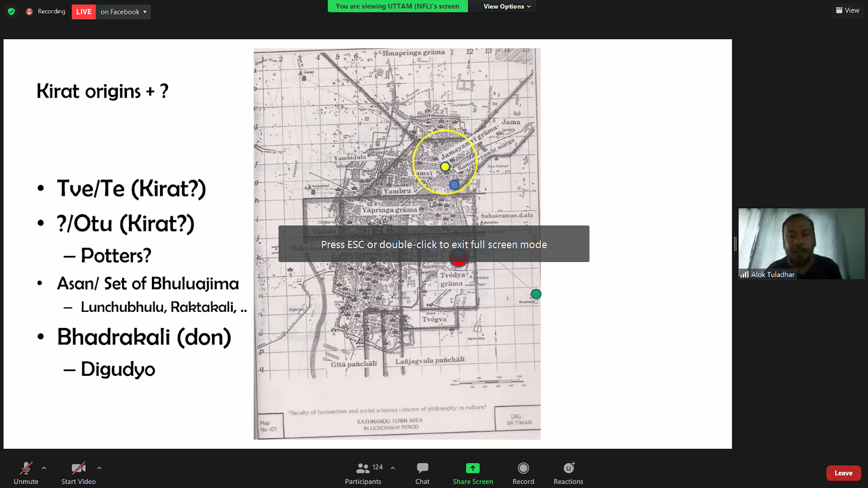
Task: Open the View layout button
Action: pos(847,10)
